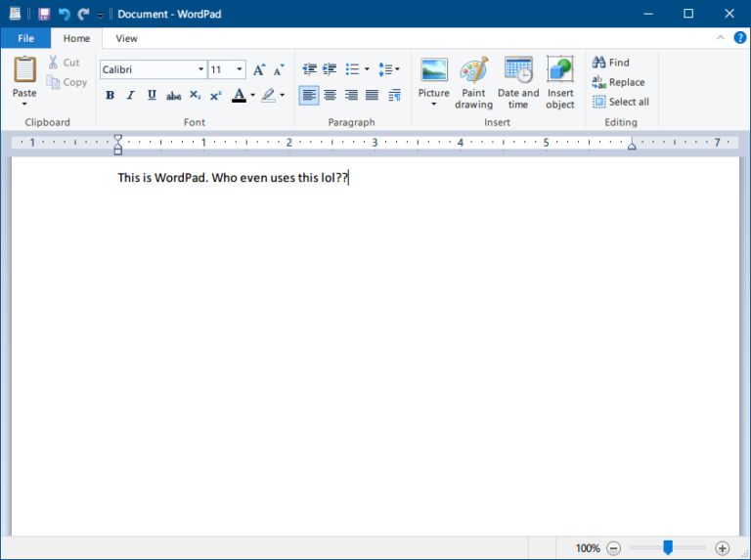Open the File menu

[25, 39]
